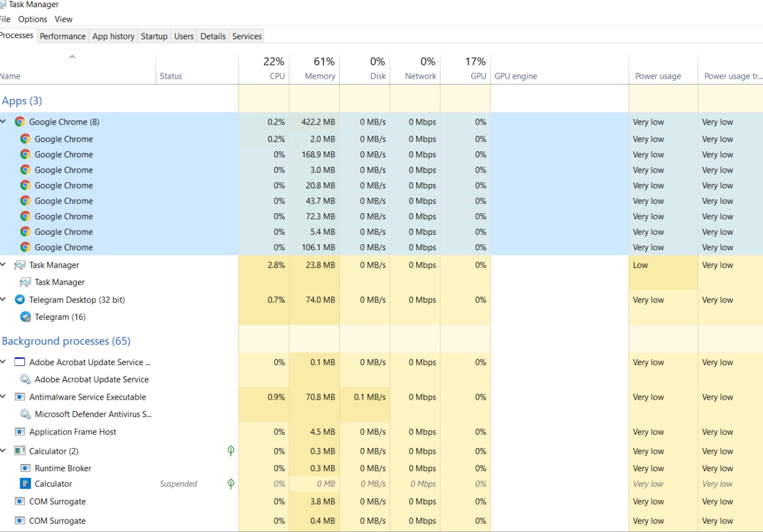The height and width of the screenshot is (532, 763).
Task: Switch to the Performance tab
Action: coord(63,36)
